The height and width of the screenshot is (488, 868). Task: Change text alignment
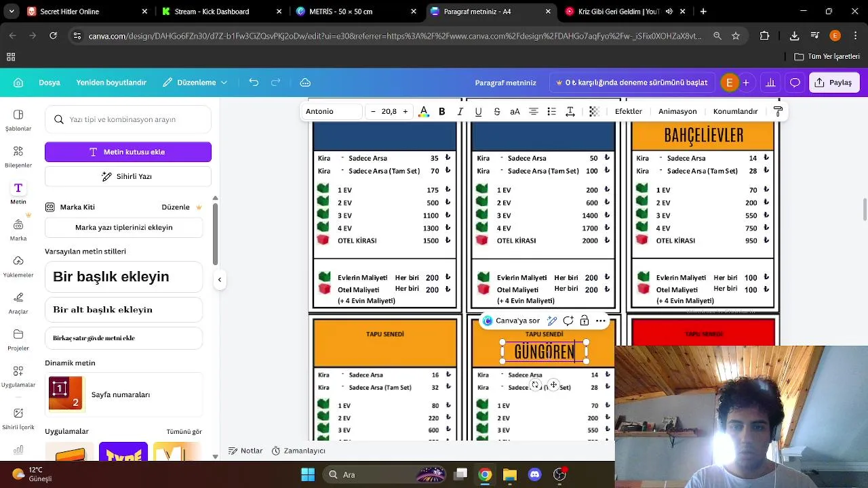(534, 111)
